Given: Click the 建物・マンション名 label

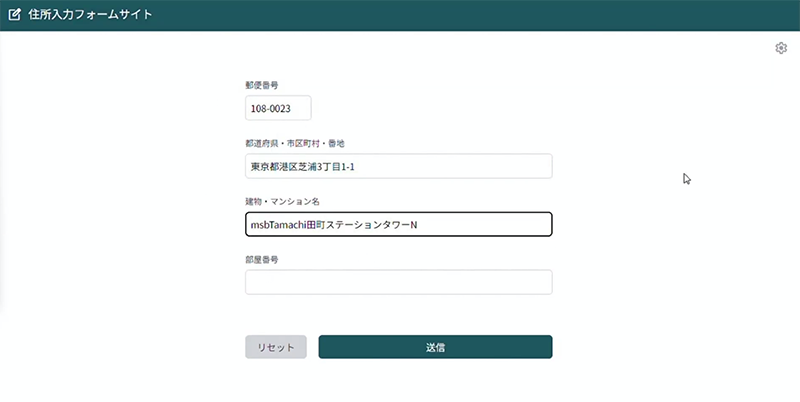Looking at the screenshot, I should pos(281,202).
